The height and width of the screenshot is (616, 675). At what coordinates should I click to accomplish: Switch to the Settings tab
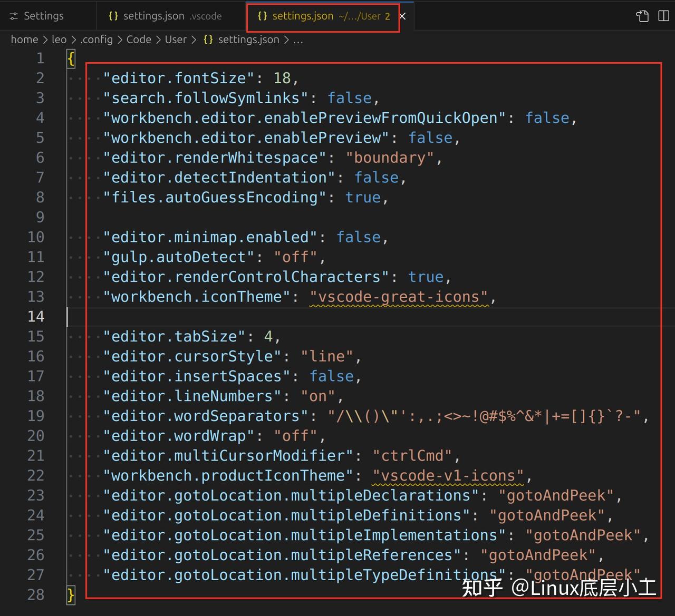pyautogui.click(x=44, y=16)
